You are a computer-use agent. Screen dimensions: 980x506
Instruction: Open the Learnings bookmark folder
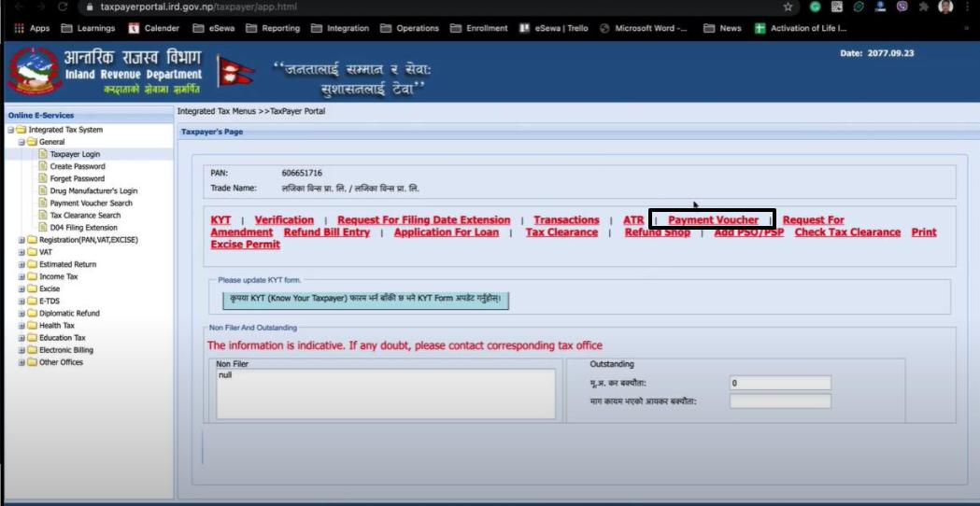click(x=88, y=28)
